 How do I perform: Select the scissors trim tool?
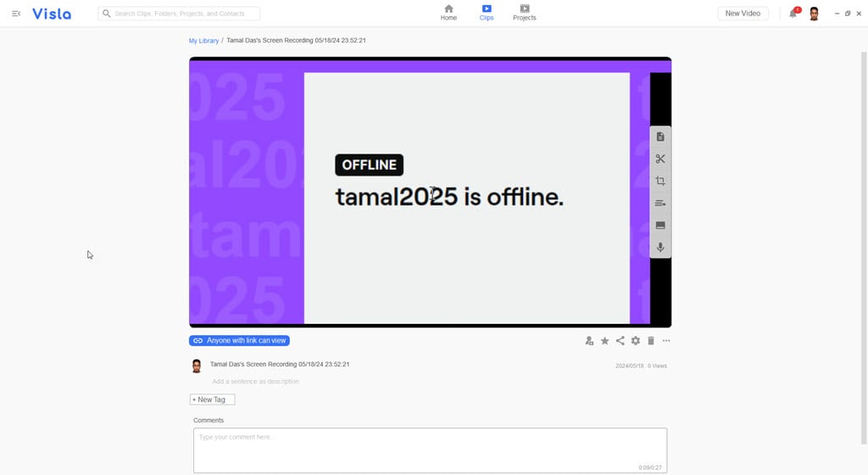659,159
